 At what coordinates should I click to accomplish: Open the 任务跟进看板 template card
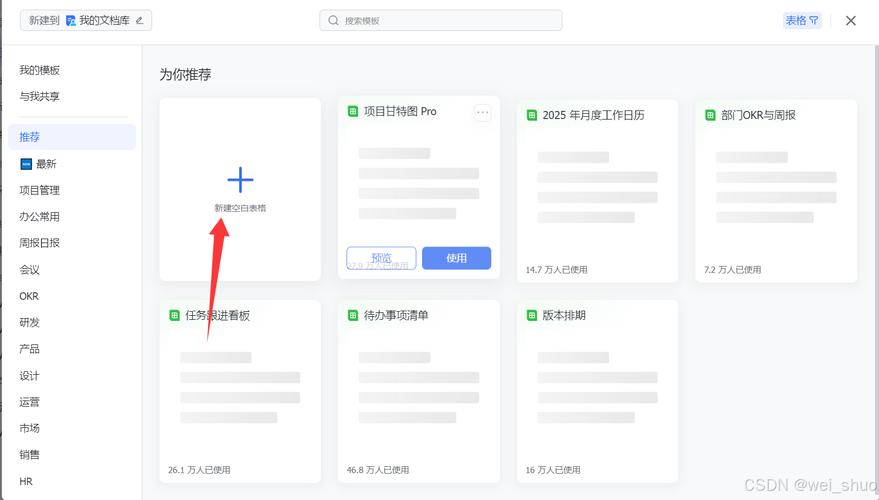click(x=240, y=391)
